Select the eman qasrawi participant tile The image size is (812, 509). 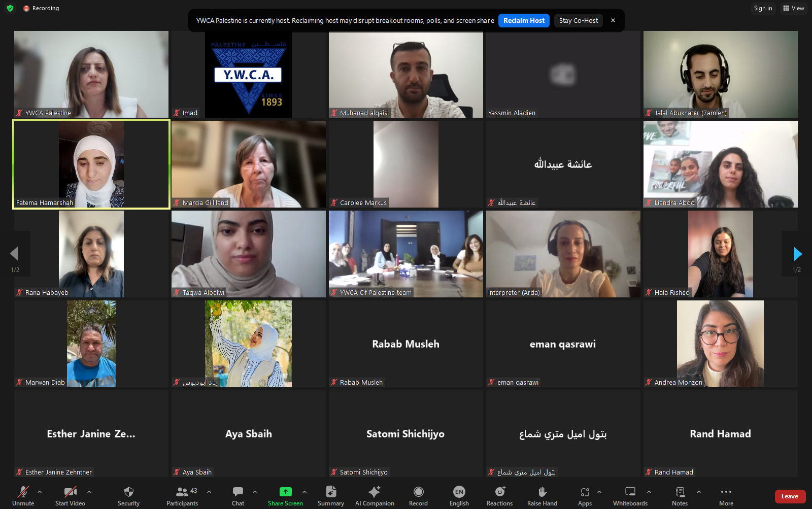click(563, 344)
